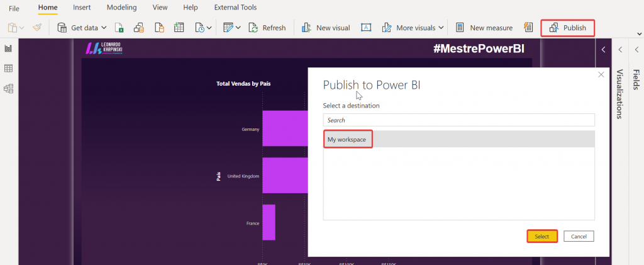
Task: Open the More visuals dropdown
Action: click(441, 28)
